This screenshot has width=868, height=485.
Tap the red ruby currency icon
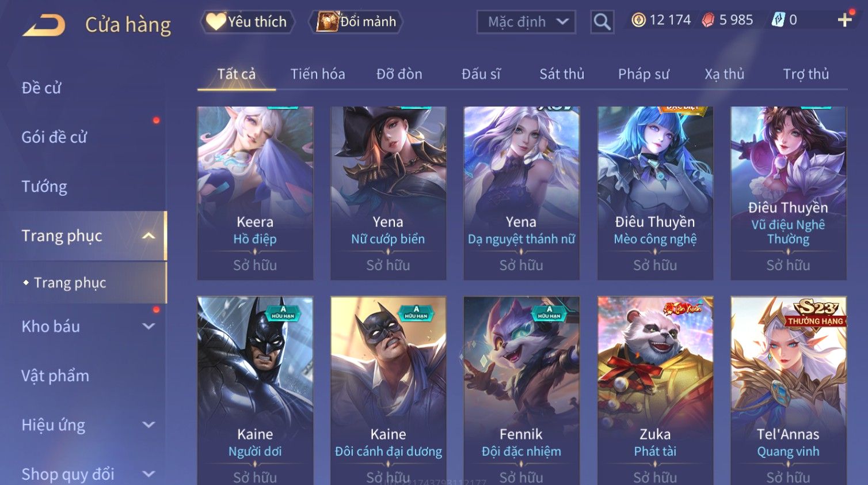[x=708, y=20]
